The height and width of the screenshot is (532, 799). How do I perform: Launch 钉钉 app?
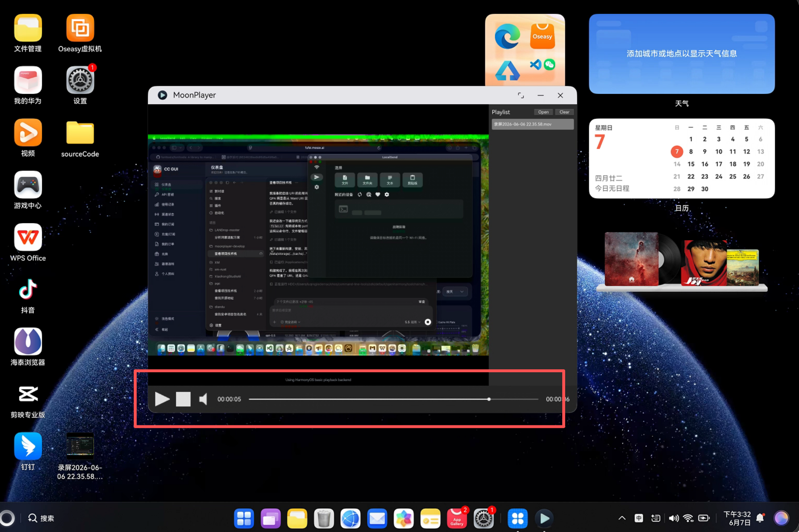28,451
